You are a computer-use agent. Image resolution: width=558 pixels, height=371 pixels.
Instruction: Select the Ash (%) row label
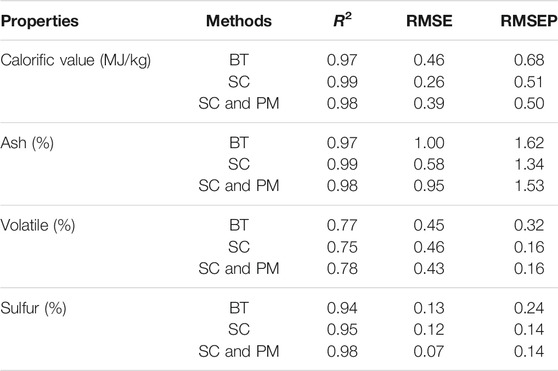tap(27, 143)
